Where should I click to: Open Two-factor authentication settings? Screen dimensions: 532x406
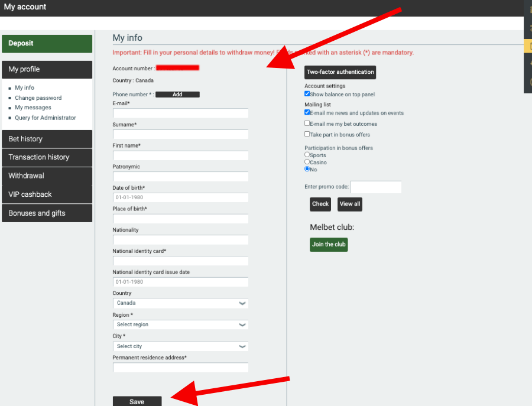tap(340, 72)
